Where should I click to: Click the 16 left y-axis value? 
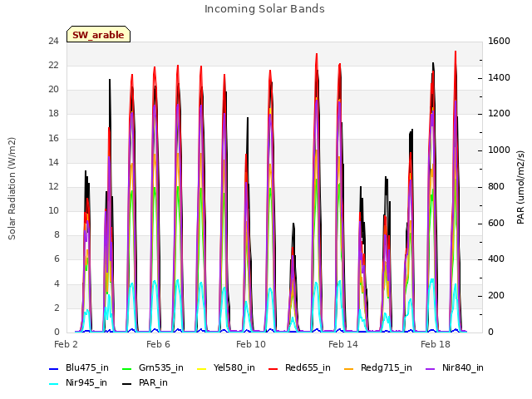coord(53,139)
